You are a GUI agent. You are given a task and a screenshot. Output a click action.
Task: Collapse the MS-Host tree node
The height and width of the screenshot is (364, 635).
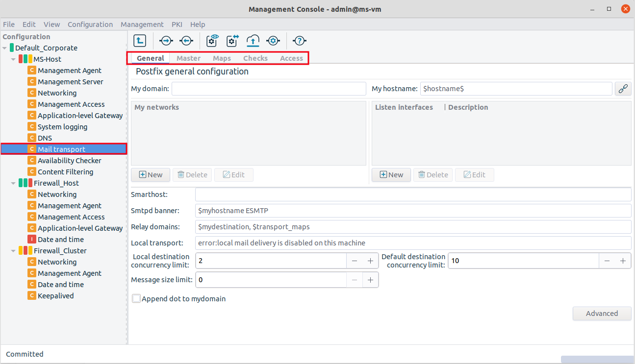point(14,59)
